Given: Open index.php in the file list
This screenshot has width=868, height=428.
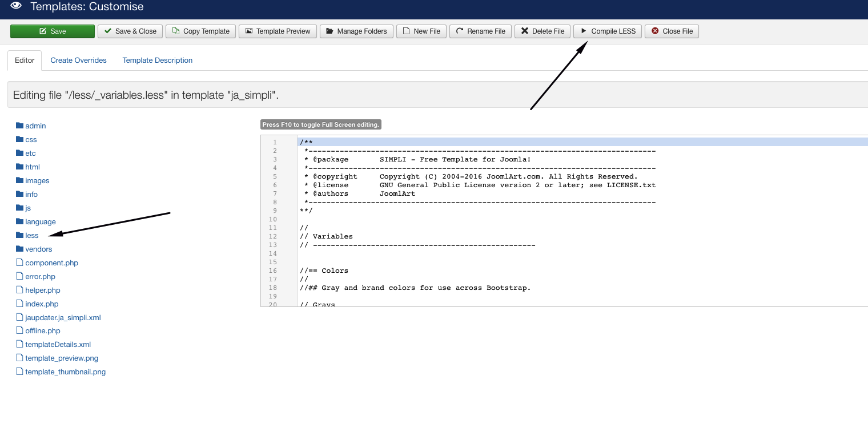Looking at the screenshot, I should pos(42,304).
